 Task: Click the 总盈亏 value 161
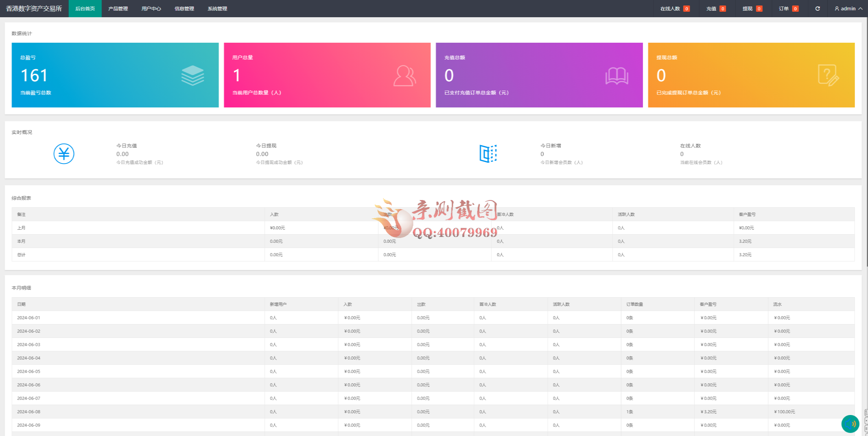tap(34, 75)
